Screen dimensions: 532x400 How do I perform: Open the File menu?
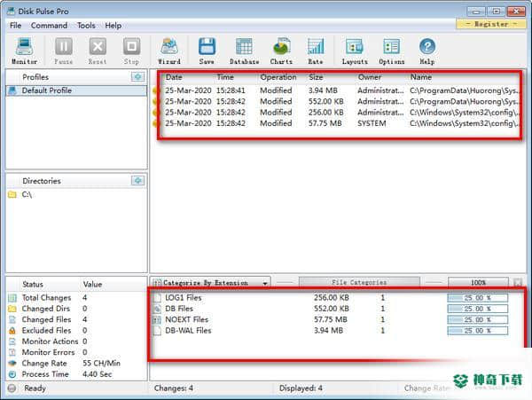click(x=16, y=26)
